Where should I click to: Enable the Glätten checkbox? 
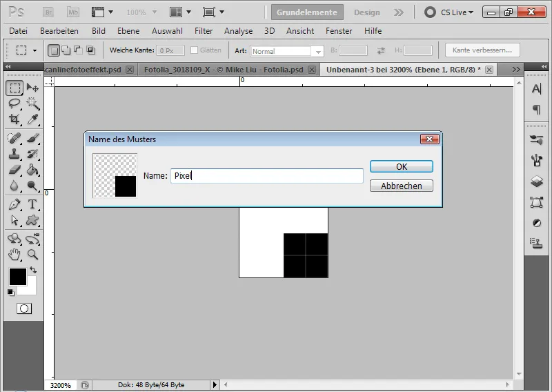[x=194, y=50]
